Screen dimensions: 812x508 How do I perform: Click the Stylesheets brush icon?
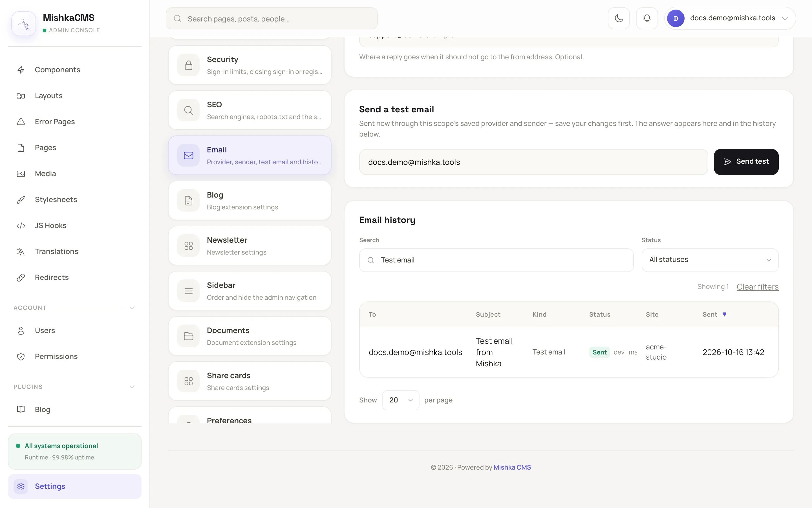[x=21, y=200]
